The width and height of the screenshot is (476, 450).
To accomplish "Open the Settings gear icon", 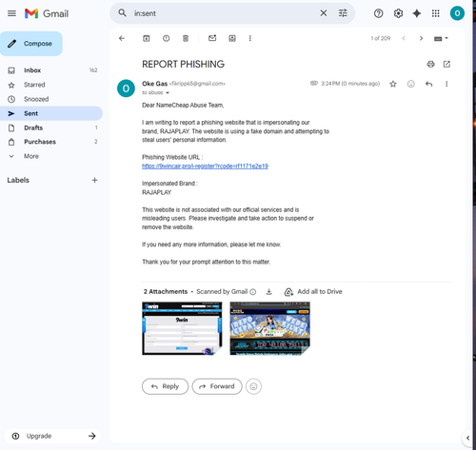I will pos(398,13).
